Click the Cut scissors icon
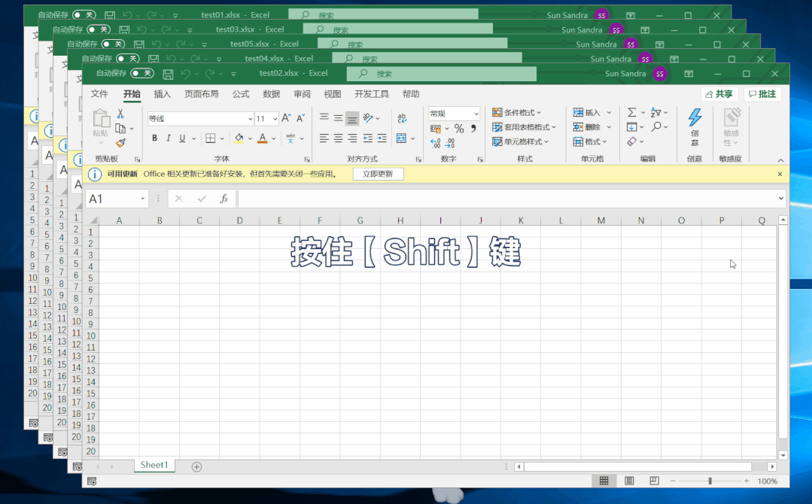 [120, 114]
